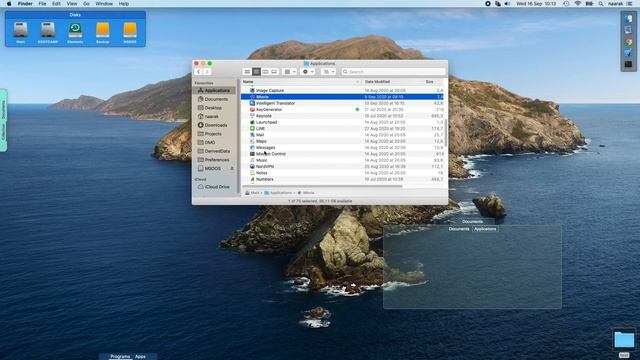Go back in the Finder window
Screen dimensions: 640x360
pyautogui.click(x=198, y=72)
